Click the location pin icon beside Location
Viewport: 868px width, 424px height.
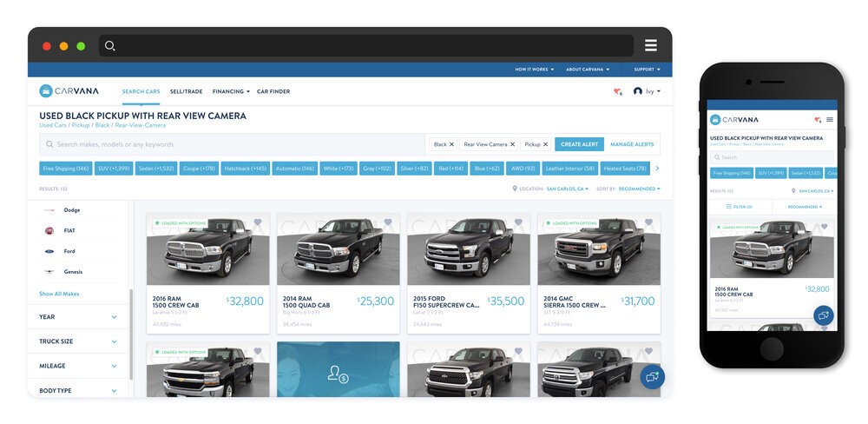[x=515, y=189]
